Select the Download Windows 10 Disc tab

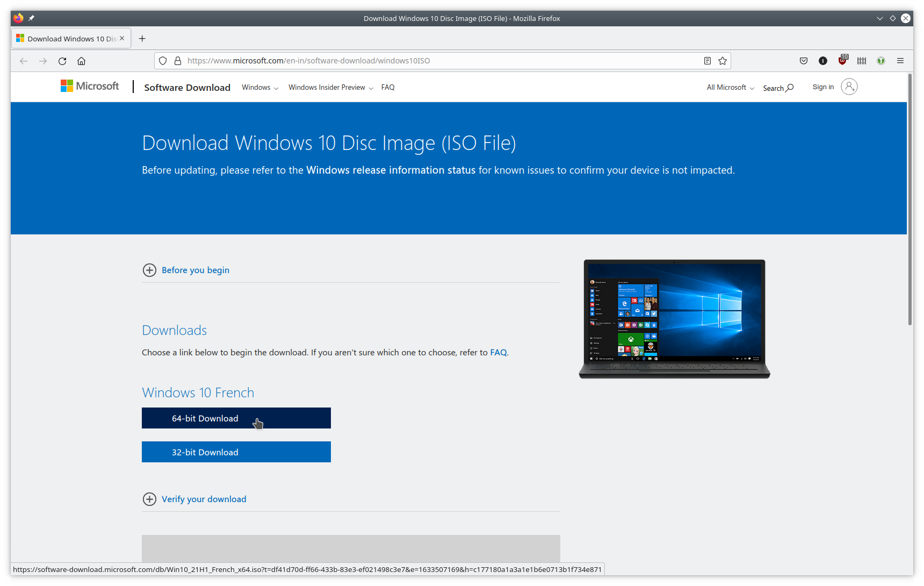[71, 39]
